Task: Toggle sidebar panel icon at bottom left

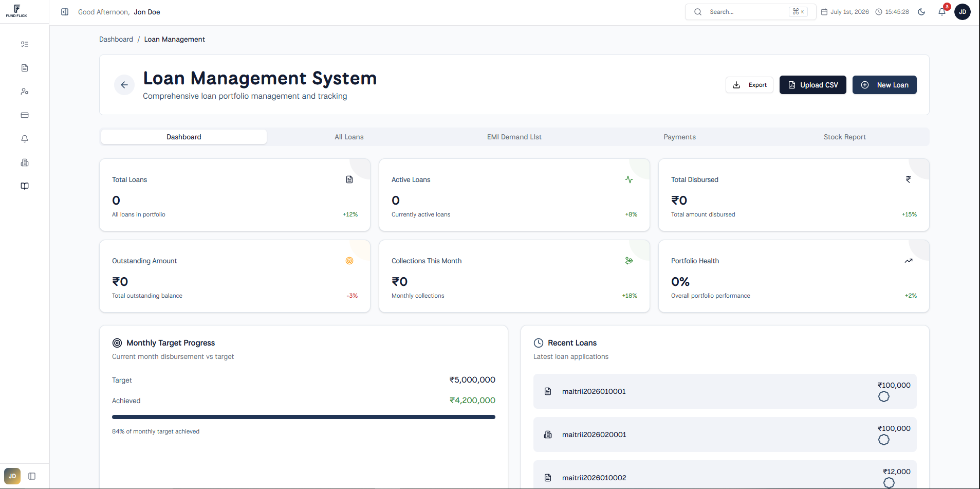Action: (x=32, y=476)
